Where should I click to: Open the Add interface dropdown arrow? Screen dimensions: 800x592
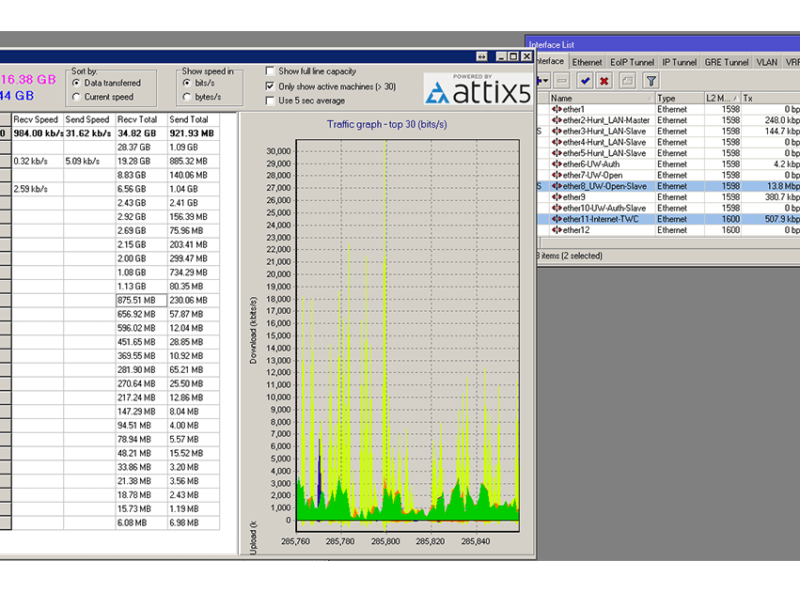(547, 81)
